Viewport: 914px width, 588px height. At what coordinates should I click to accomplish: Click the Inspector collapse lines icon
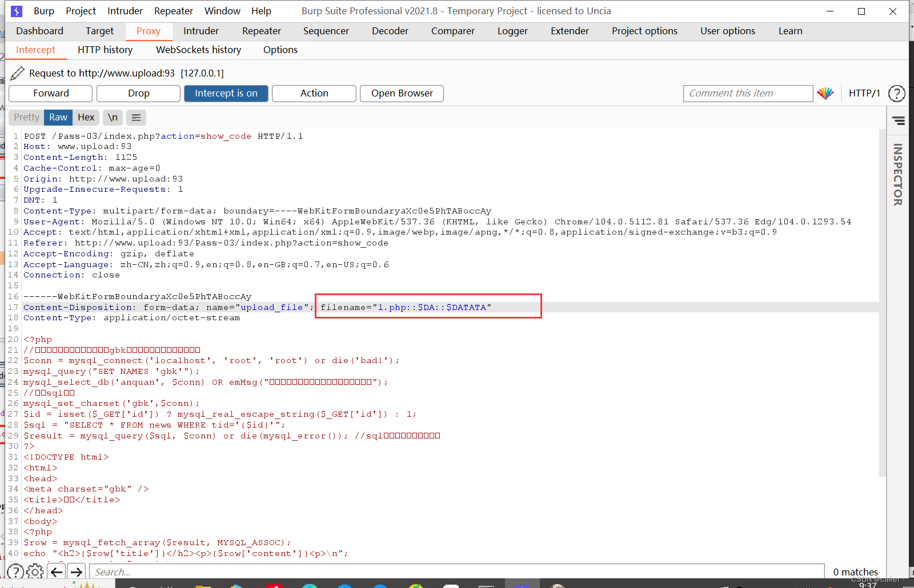(899, 120)
